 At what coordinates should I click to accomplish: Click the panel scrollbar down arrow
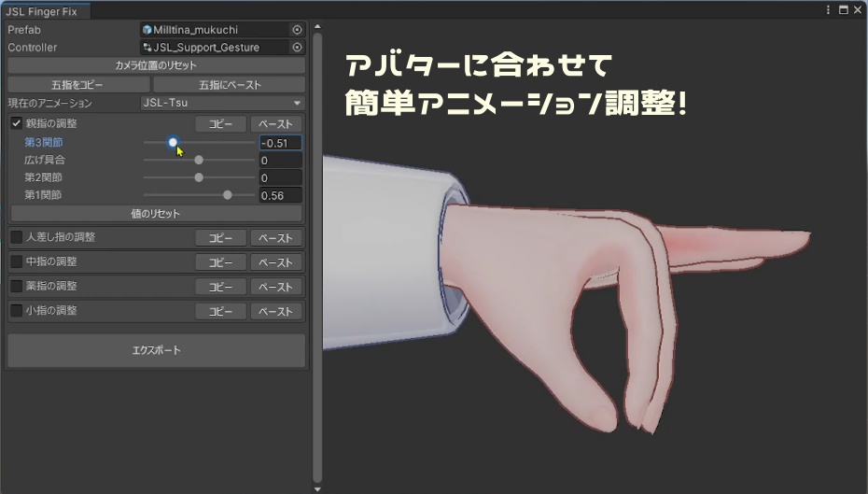(x=317, y=489)
